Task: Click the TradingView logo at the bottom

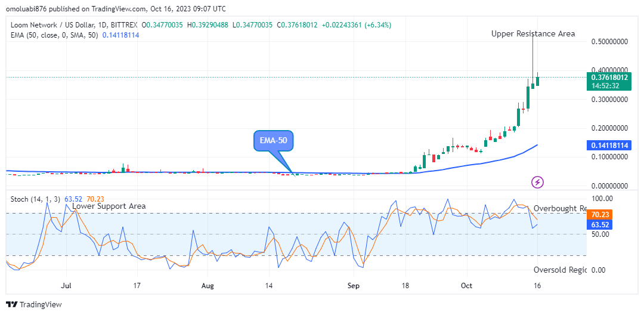Action: [x=33, y=305]
